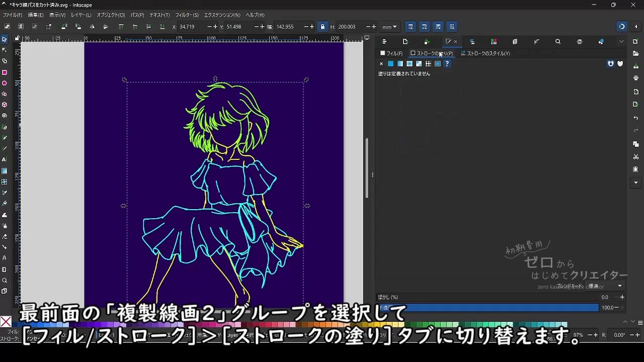Select the Spiral tool
Image resolution: width=644 pixels, height=362 pixels.
(x=5, y=116)
